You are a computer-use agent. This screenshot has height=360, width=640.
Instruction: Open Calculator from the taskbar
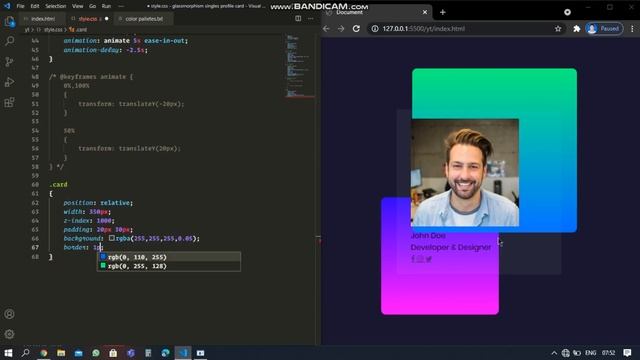tap(148, 353)
